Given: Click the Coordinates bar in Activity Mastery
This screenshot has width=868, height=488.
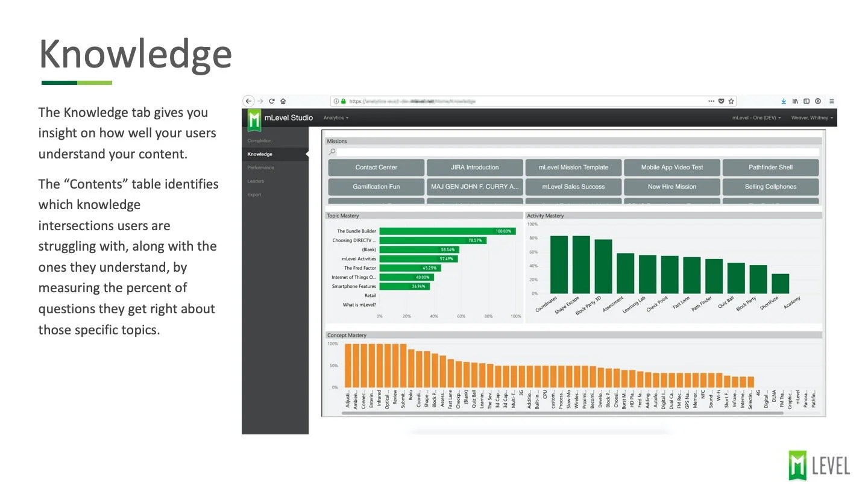Looking at the screenshot, I should click(559, 264).
